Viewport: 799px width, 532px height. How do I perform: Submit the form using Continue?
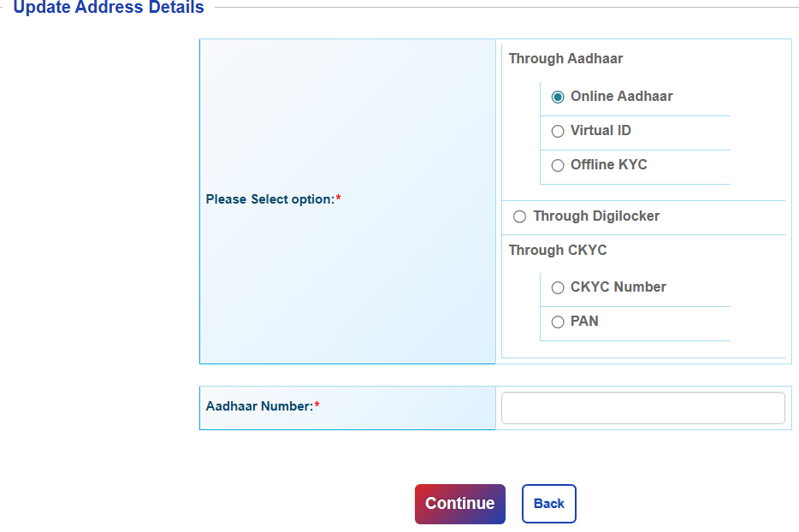tap(459, 504)
